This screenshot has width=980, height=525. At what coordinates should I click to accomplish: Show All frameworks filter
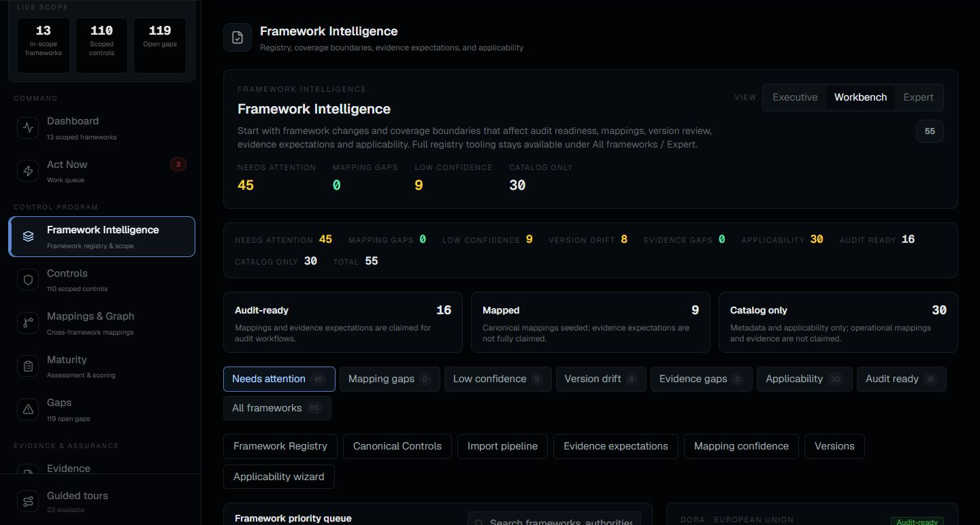point(277,408)
